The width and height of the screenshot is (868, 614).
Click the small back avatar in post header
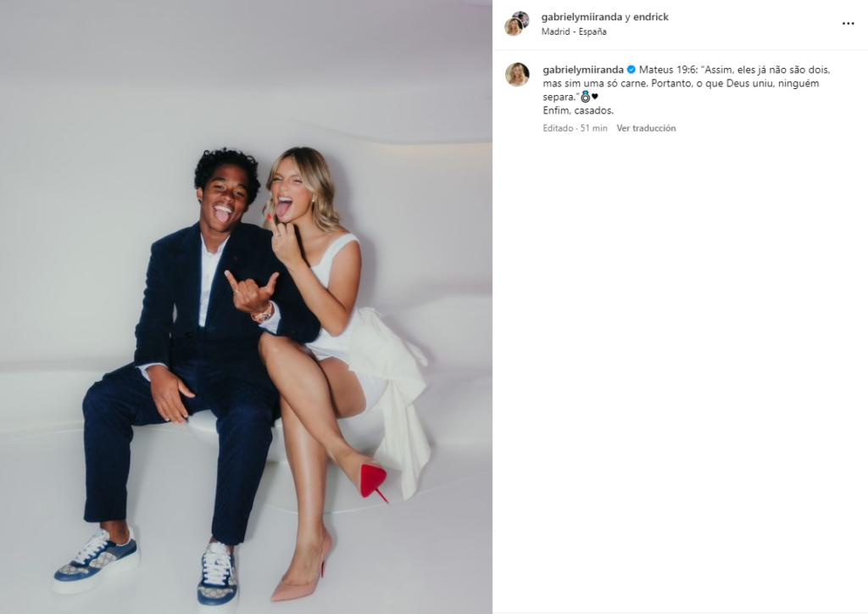522,18
